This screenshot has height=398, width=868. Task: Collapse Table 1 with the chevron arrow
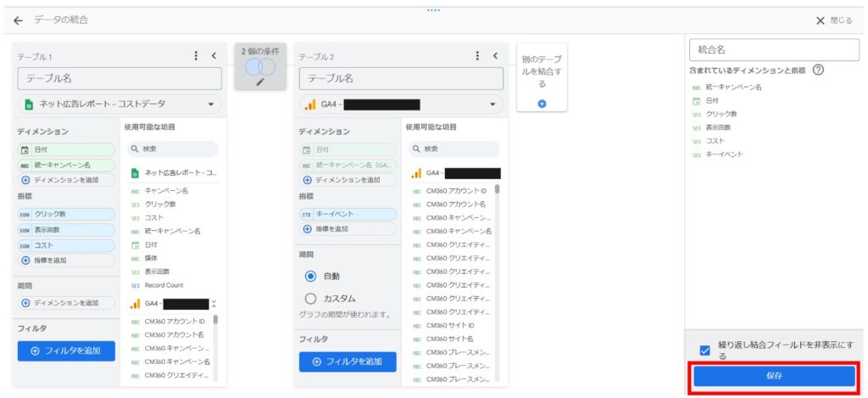click(214, 56)
